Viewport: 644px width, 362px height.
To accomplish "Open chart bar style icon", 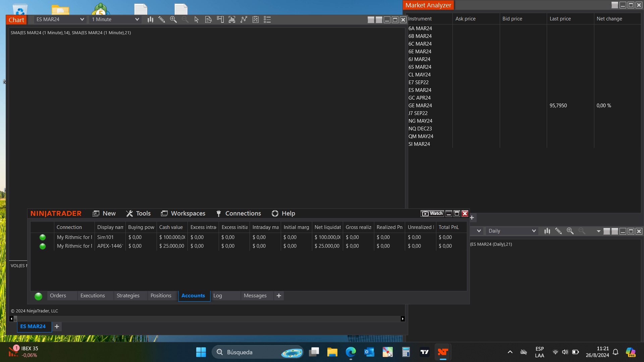I will click(150, 19).
